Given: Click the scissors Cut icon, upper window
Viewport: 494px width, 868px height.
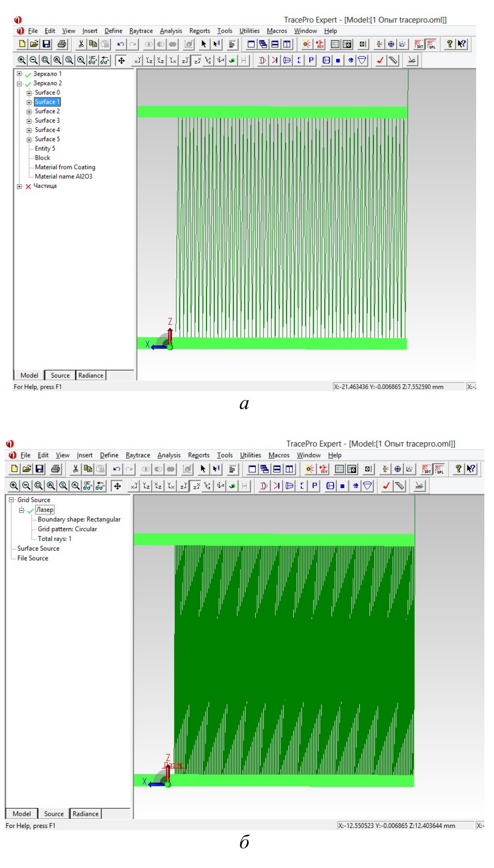Looking at the screenshot, I should click(81, 44).
